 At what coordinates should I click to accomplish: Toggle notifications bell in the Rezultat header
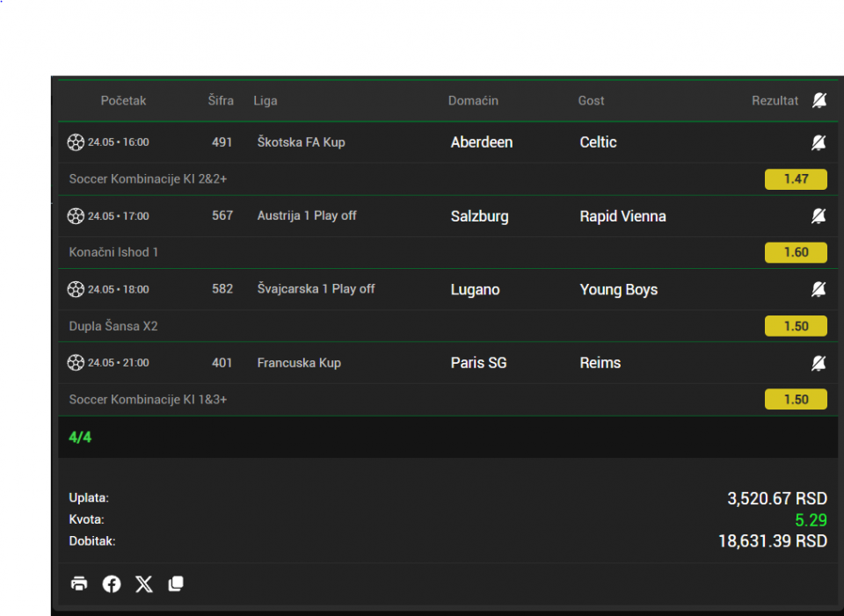pyautogui.click(x=819, y=100)
